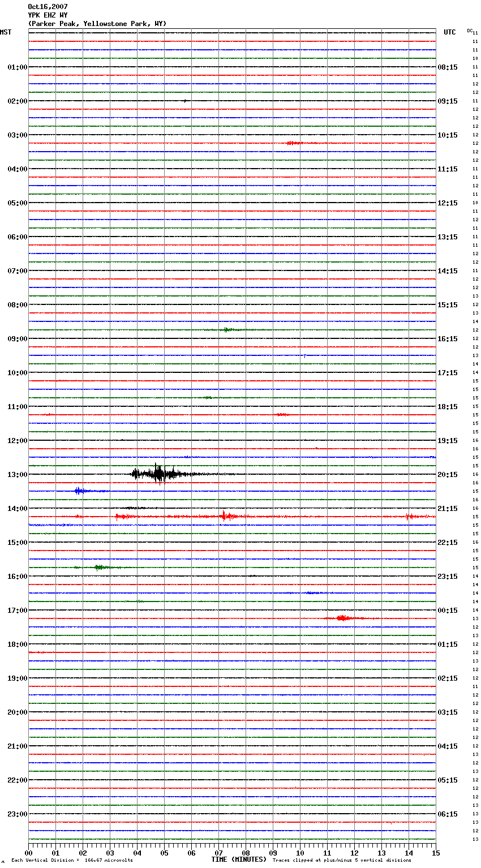Viewport: 481px width, 868px height.
Task: Select the 09:00 MST row label
Action: [18, 339]
